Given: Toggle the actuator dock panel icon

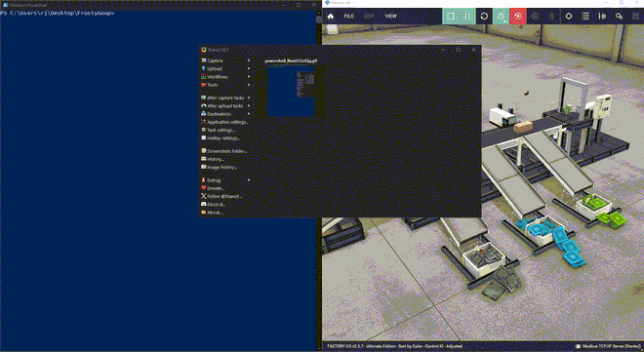Looking at the screenshot, I should [x=602, y=16].
